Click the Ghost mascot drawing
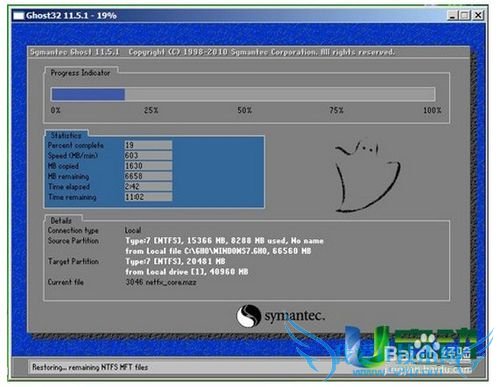The height and width of the screenshot is (387, 500). [367, 176]
